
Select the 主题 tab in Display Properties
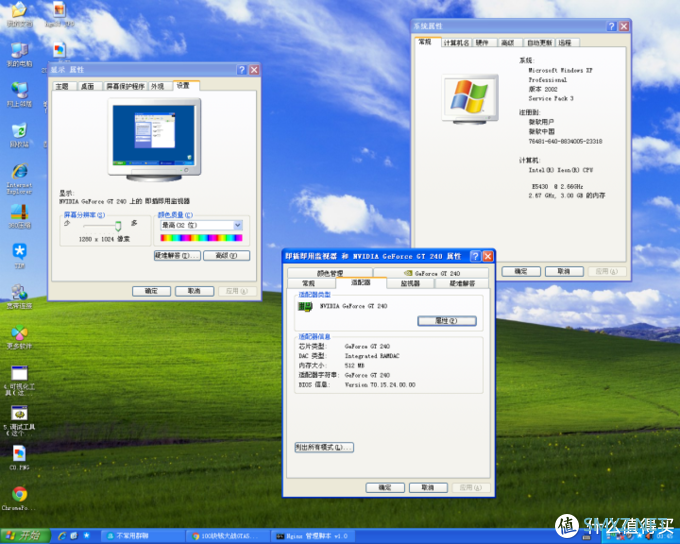(64, 86)
